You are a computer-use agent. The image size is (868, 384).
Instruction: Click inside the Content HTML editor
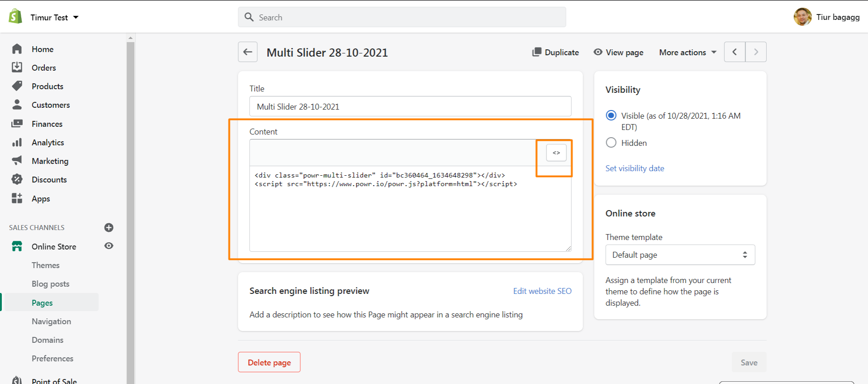pyautogui.click(x=410, y=208)
